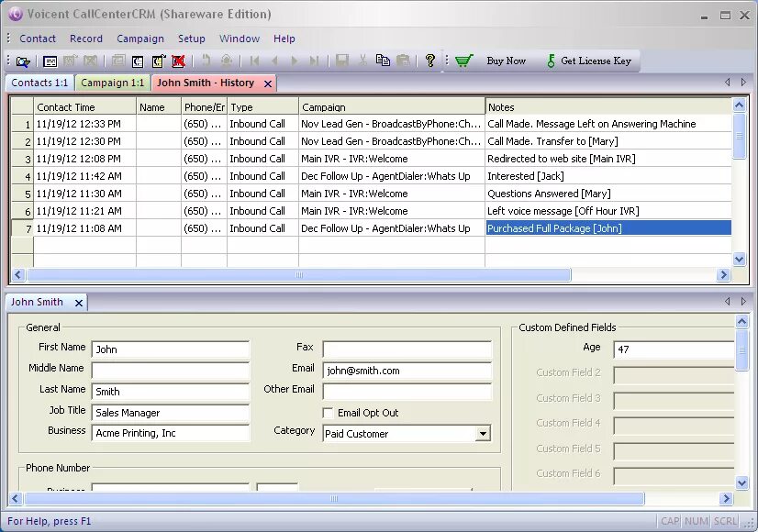
Task: Open the Category dropdown showing Paid Customer
Action: click(483, 434)
